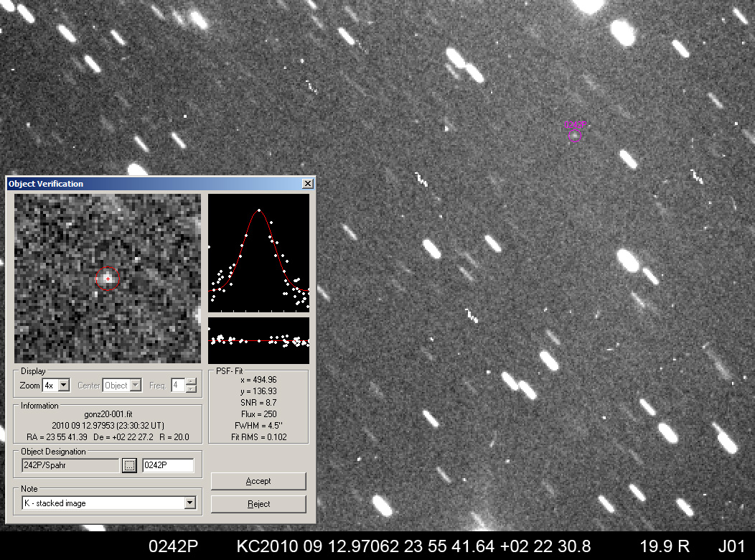Click the PSF residuals plot
The image size is (755, 560).
[x=258, y=340]
